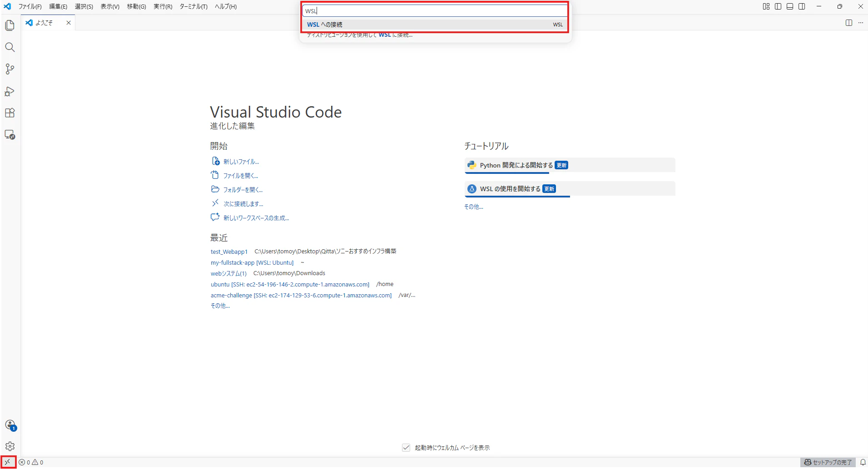Click the Python logo in tutorial card
The image size is (868, 469).
[x=472, y=165]
